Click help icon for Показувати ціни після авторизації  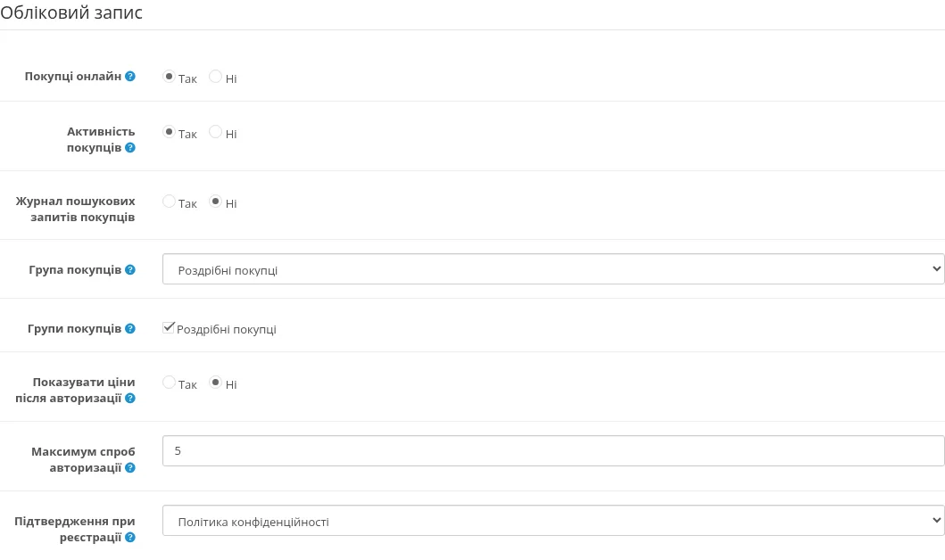click(130, 398)
